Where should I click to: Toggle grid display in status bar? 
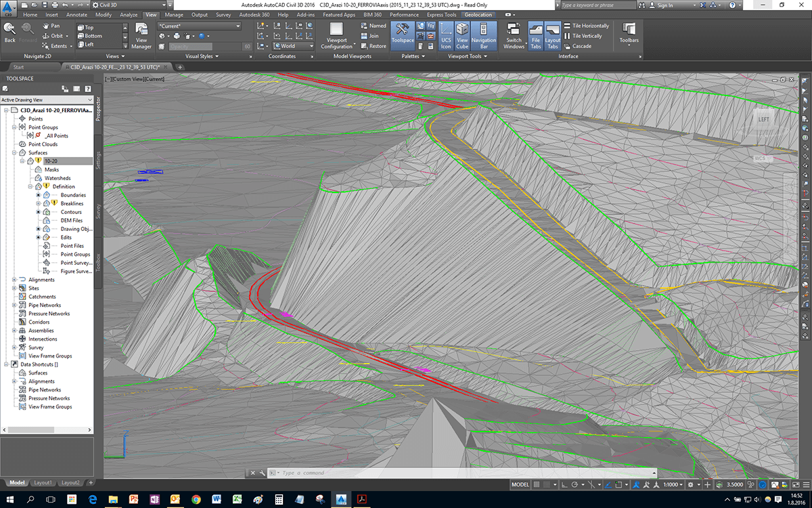coord(537,485)
